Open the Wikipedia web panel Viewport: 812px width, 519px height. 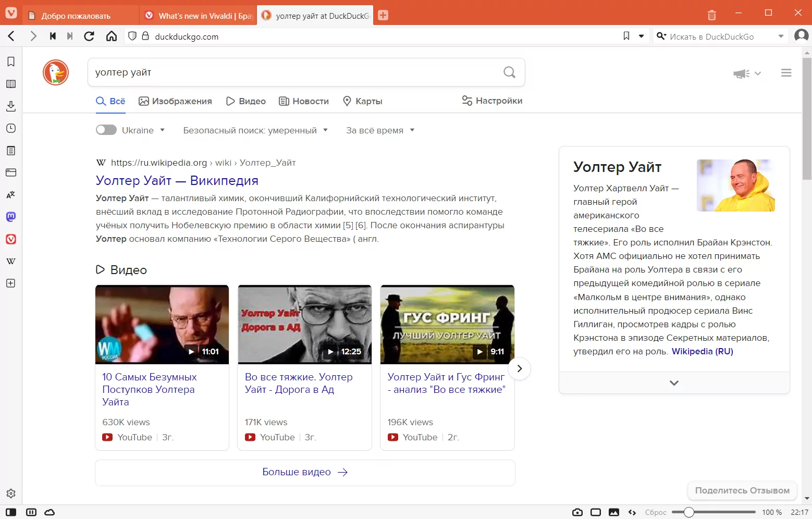point(11,261)
